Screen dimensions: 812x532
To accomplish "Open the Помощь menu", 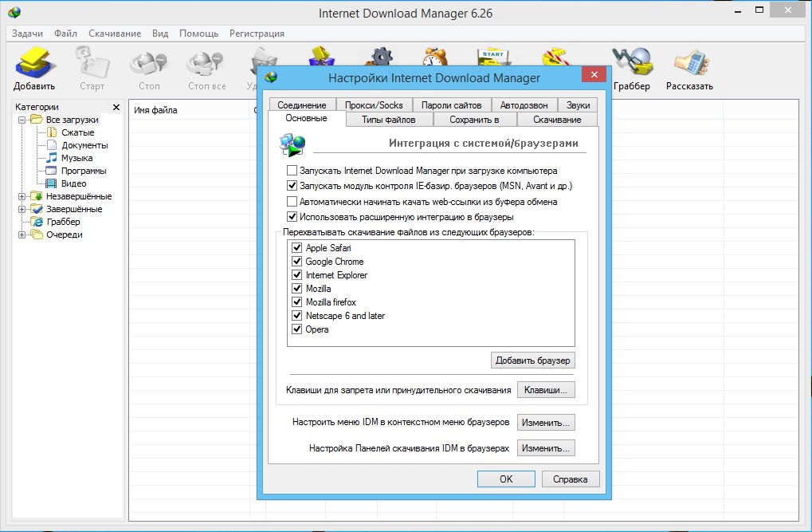I will (199, 33).
